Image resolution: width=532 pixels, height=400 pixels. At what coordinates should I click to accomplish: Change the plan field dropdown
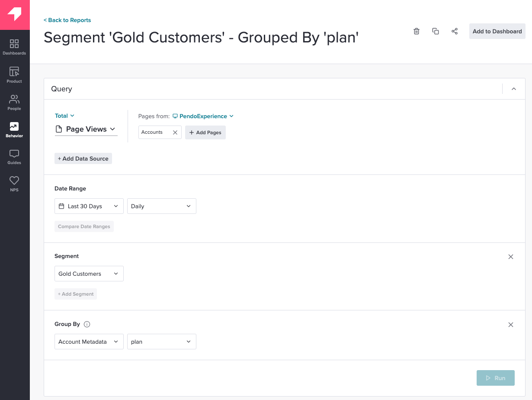click(x=162, y=342)
